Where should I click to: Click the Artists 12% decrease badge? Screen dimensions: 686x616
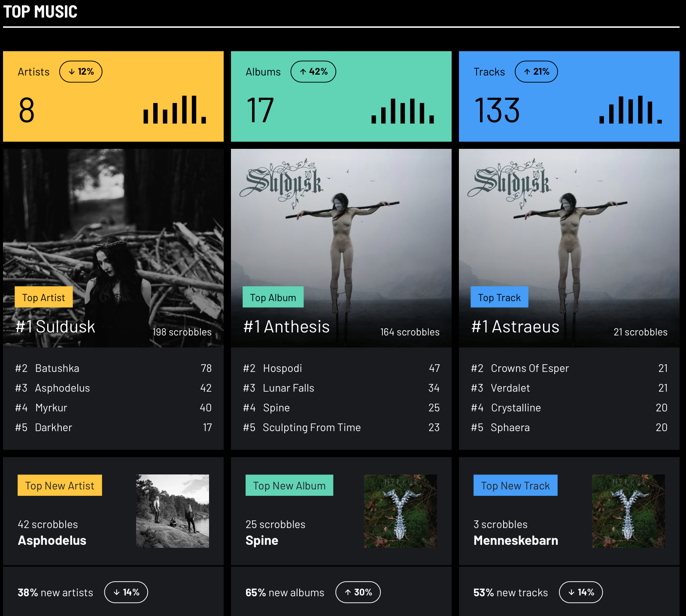pyautogui.click(x=81, y=72)
